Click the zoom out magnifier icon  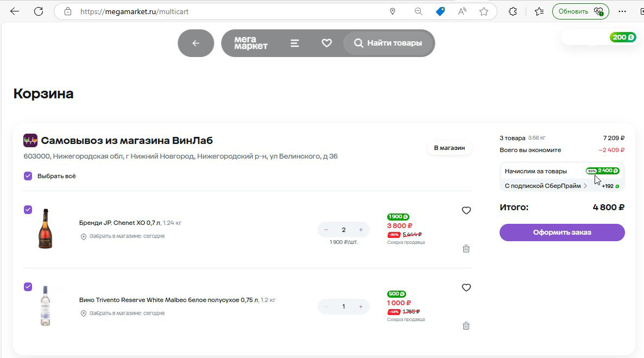click(x=419, y=11)
